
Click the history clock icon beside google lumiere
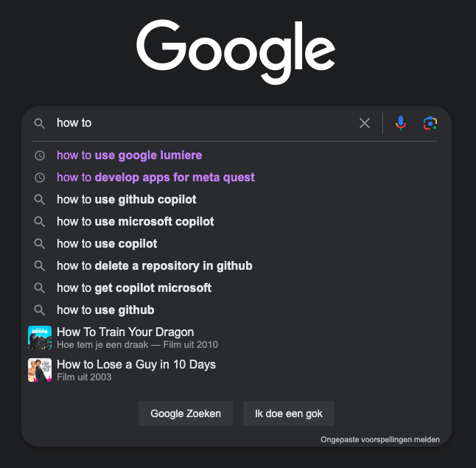pyautogui.click(x=40, y=156)
